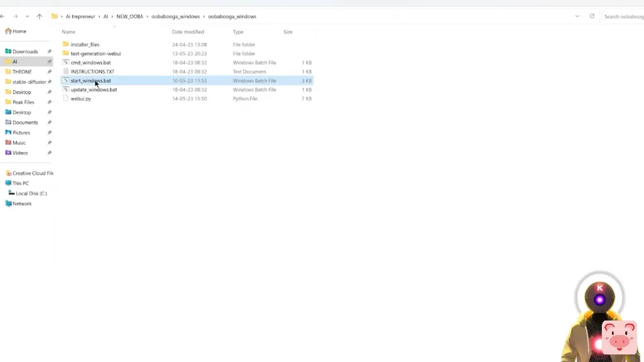644x362 pixels.
Task: Go back using the back arrow
Action: coord(3,16)
